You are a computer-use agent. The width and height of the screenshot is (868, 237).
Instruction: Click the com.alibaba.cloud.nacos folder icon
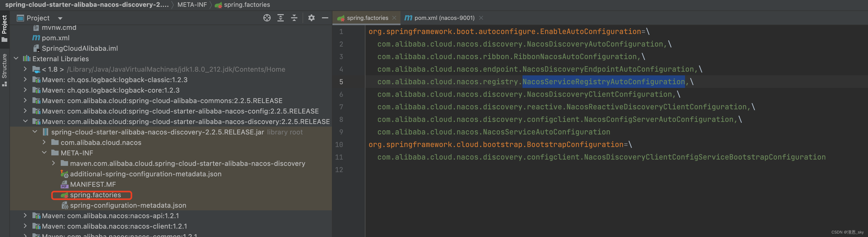[x=55, y=142]
